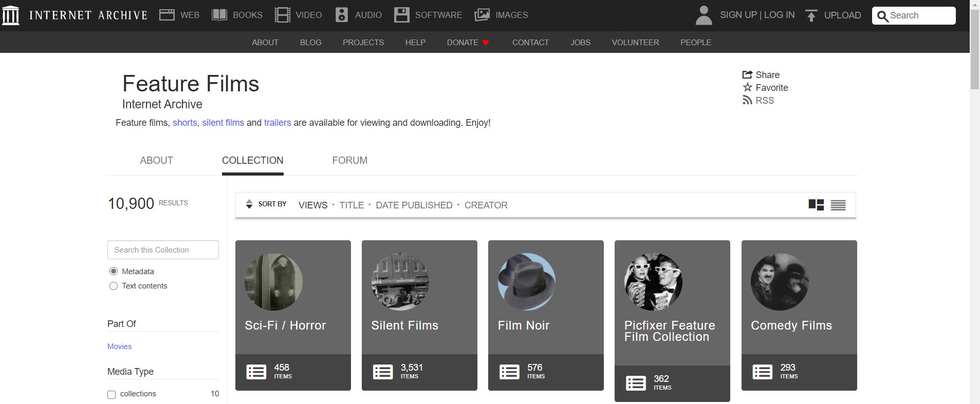Switch to tile grid view
This screenshot has width=980, height=404.
pos(816,205)
